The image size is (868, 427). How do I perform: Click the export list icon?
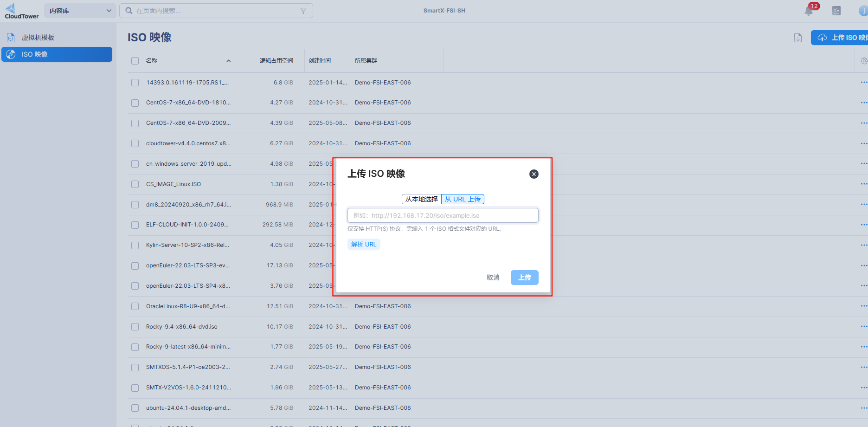[x=797, y=38]
